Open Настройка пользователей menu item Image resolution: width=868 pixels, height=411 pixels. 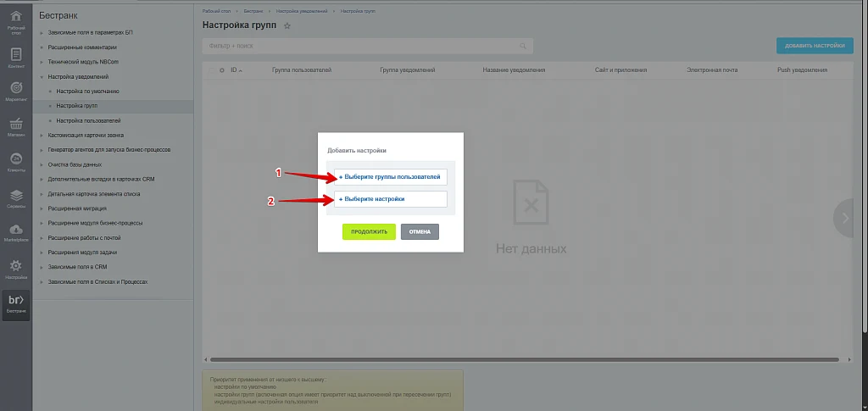click(88, 120)
